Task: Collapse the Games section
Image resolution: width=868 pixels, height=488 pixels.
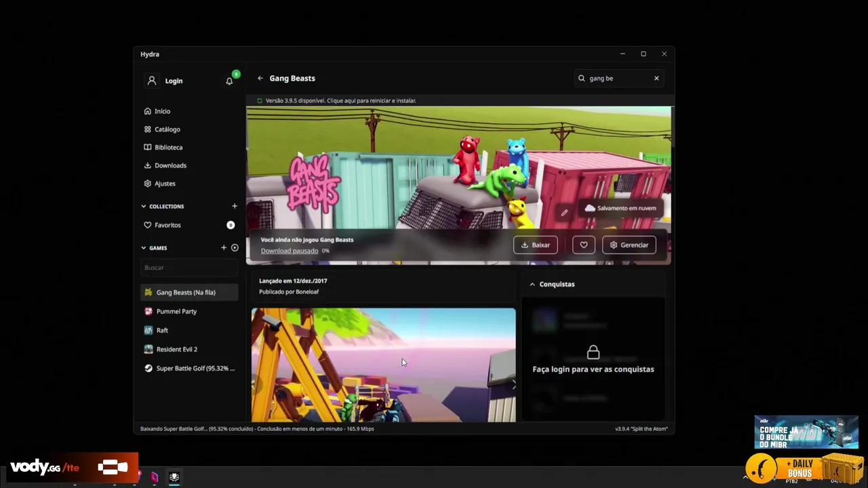Action: (144, 247)
